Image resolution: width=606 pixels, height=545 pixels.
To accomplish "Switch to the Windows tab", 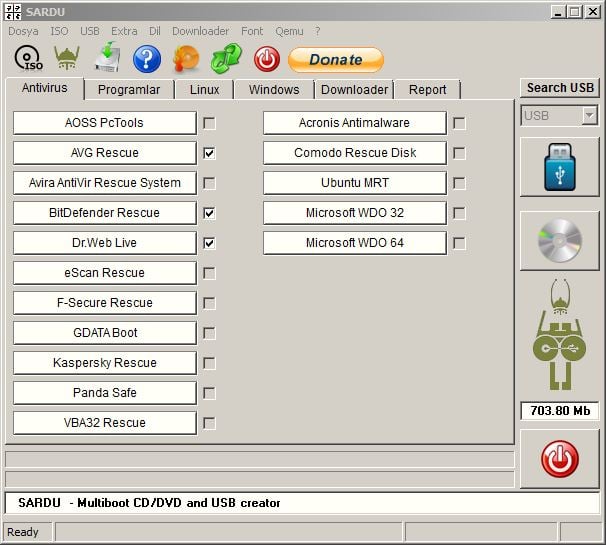I will click(274, 90).
